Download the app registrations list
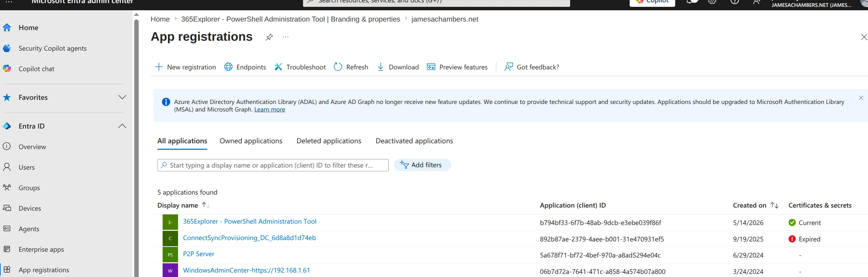The image size is (868, 277). point(398,67)
